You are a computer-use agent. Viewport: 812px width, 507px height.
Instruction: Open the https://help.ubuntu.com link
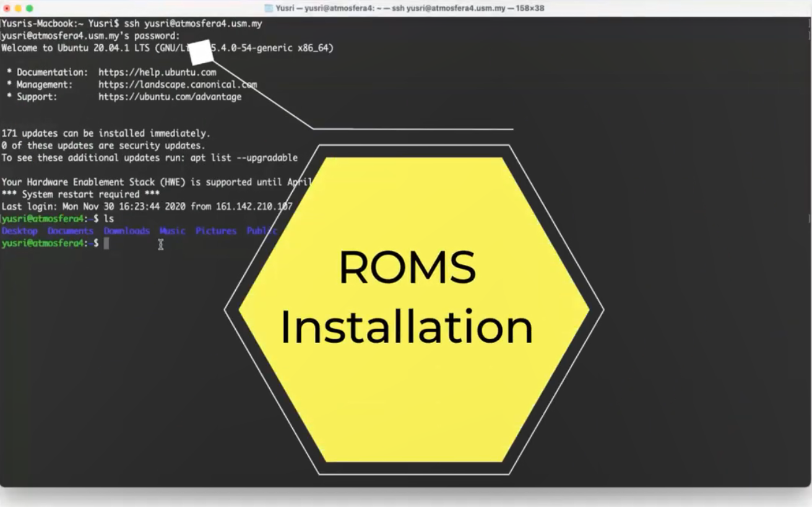(x=157, y=72)
